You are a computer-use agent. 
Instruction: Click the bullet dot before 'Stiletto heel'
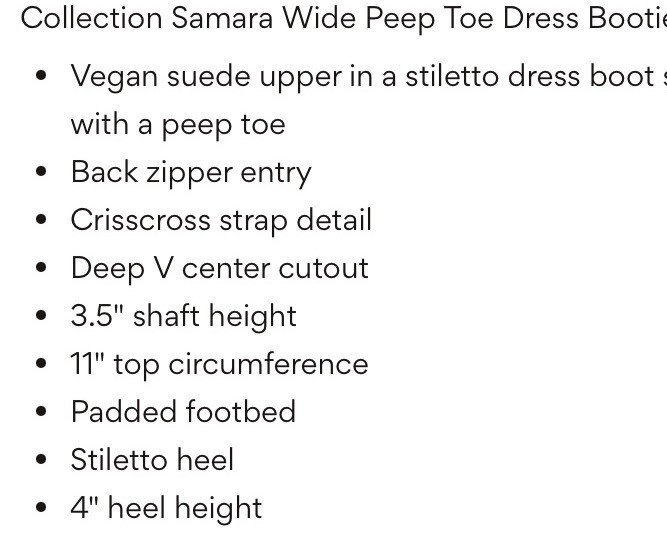click(41, 460)
